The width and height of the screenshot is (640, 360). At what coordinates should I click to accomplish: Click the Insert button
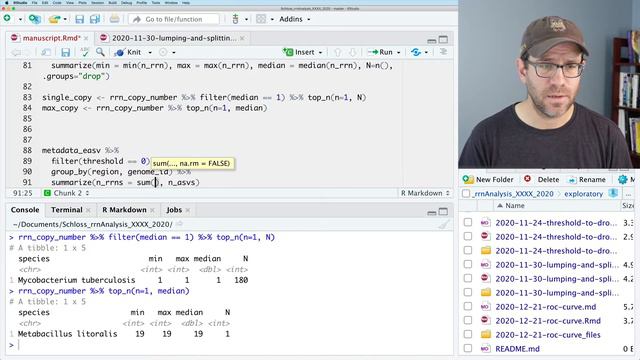point(300,52)
